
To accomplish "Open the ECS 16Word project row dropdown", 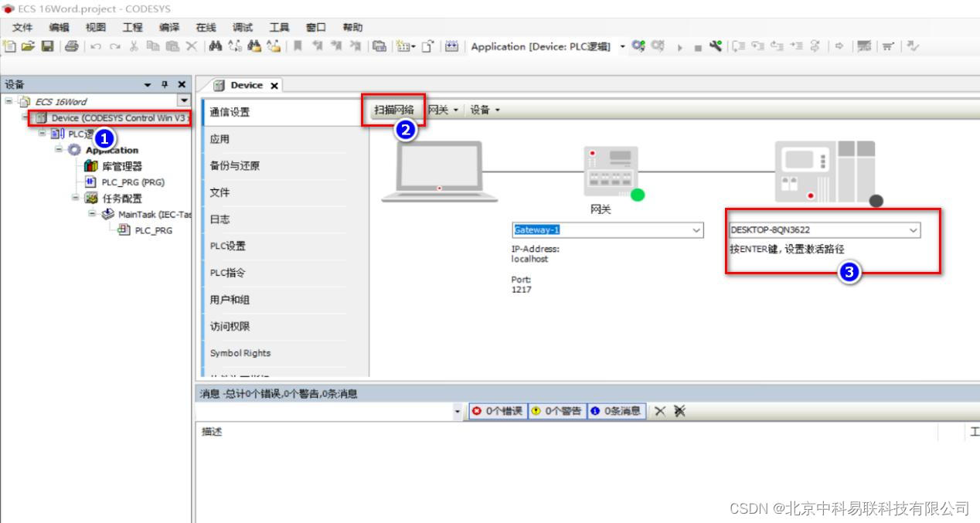I will pyautogui.click(x=184, y=100).
